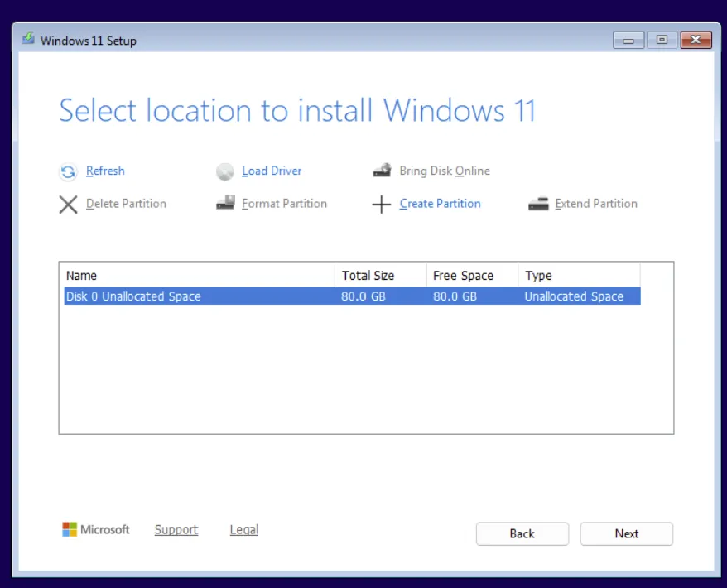Click the Unallocated Space type cell
This screenshot has height=588, width=727.
coord(574,296)
